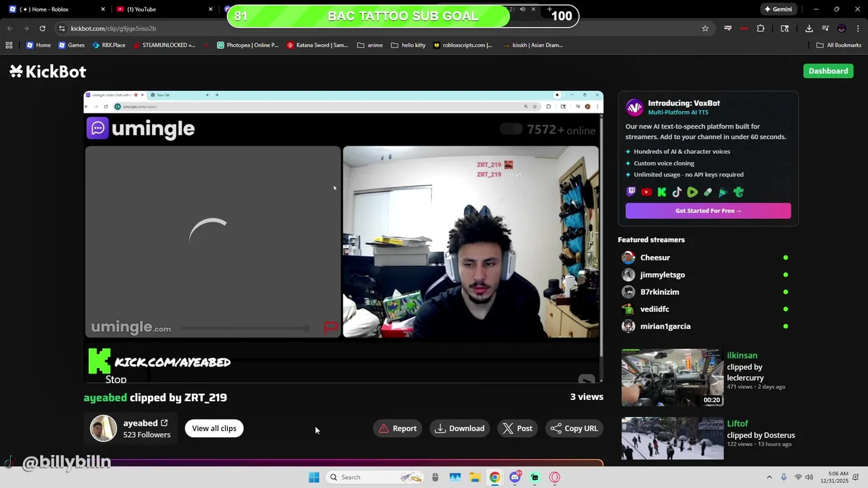Bookmark this page with star icon

(x=705, y=28)
